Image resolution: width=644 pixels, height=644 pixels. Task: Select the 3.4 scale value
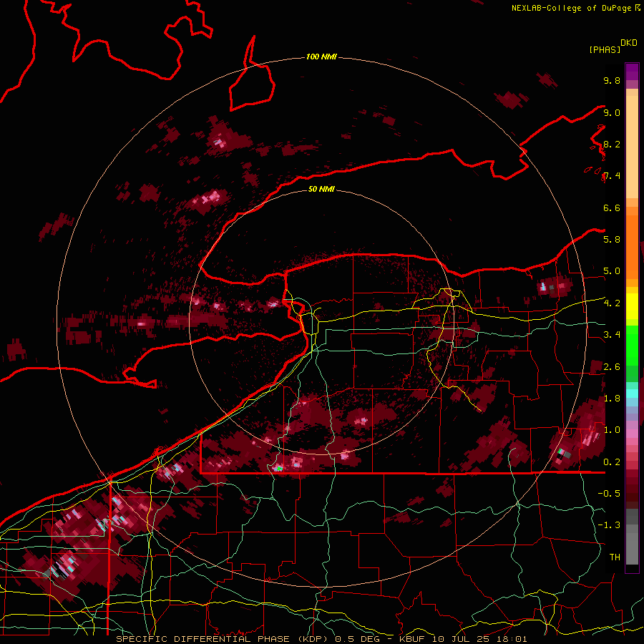612,335
